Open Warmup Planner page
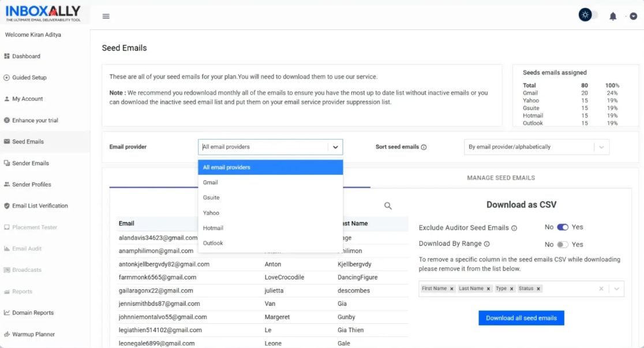The width and height of the screenshot is (644, 348). click(x=33, y=334)
